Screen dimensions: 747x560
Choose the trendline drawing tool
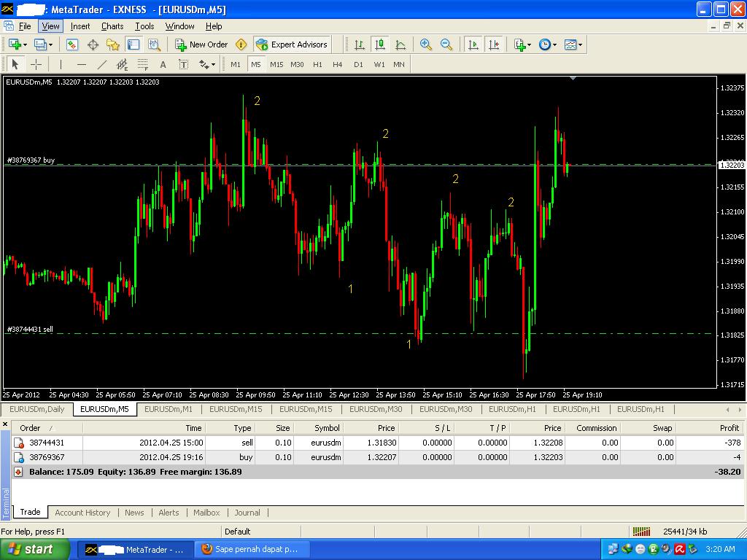click(x=101, y=64)
